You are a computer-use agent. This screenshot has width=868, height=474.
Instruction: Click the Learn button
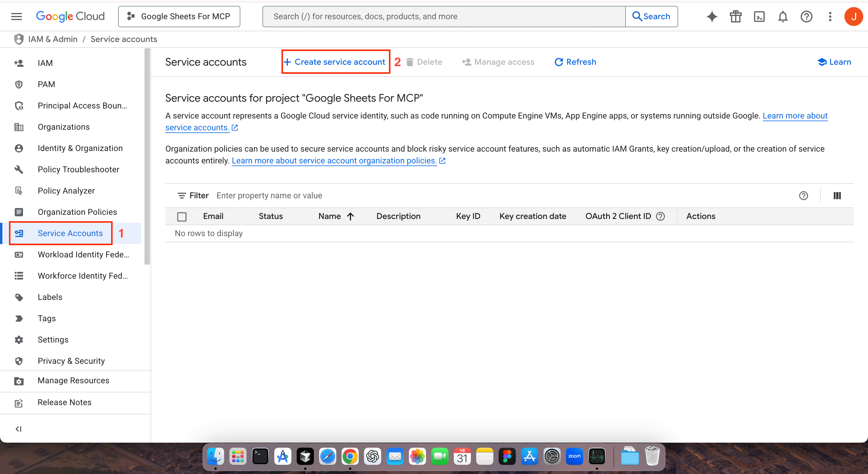point(834,62)
